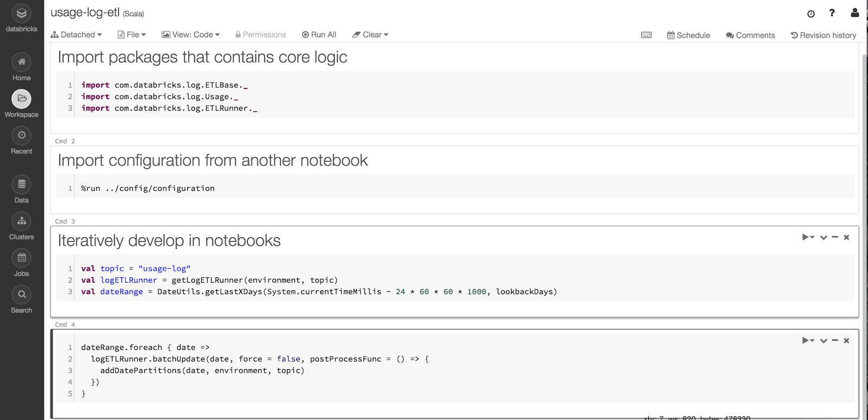Open the View: Code dropdown
868x420 pixels.
191,35
